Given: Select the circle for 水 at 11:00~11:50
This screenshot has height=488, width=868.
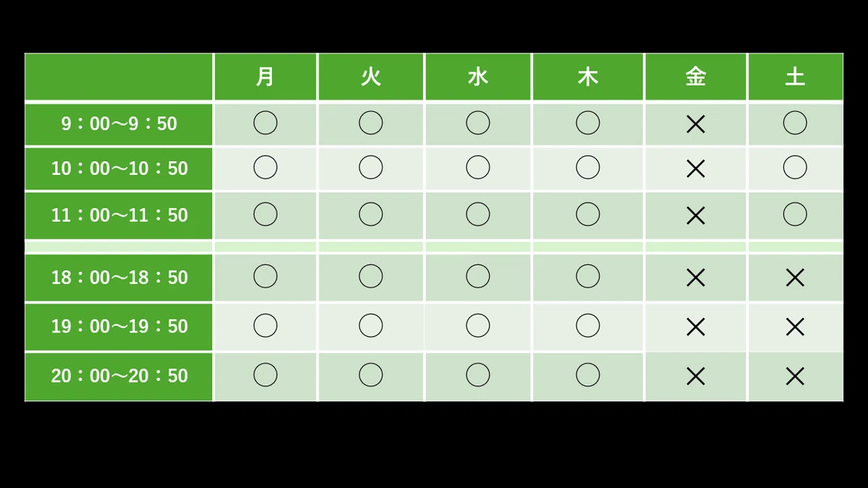Looking at the screenshot, I should tap(477, 214).
